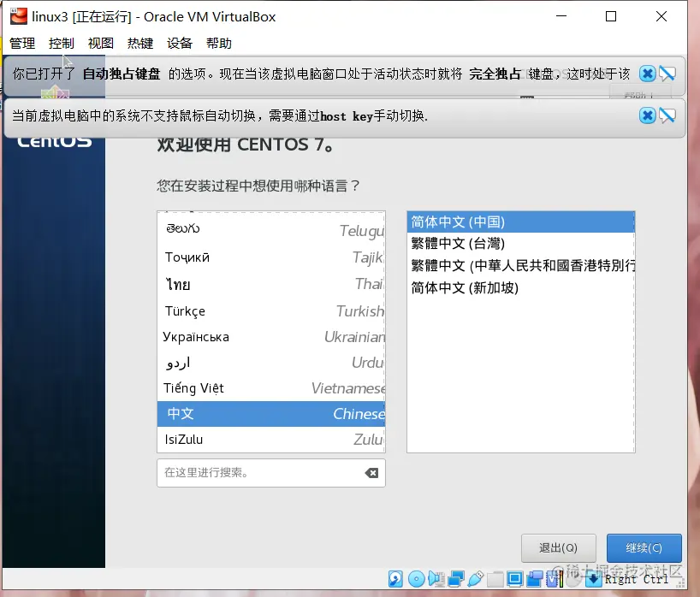The image size is (700, 597).
Task: Dismiss the auto-capture keyboard notification
Action: pyautogui.click(x=647, y=74)
